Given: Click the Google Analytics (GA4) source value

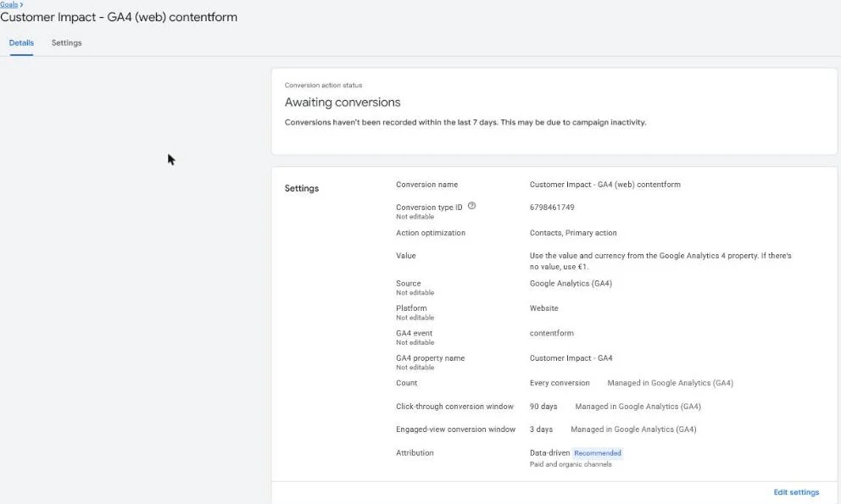Looking at the screenshot, I should [x=571, y=283].
